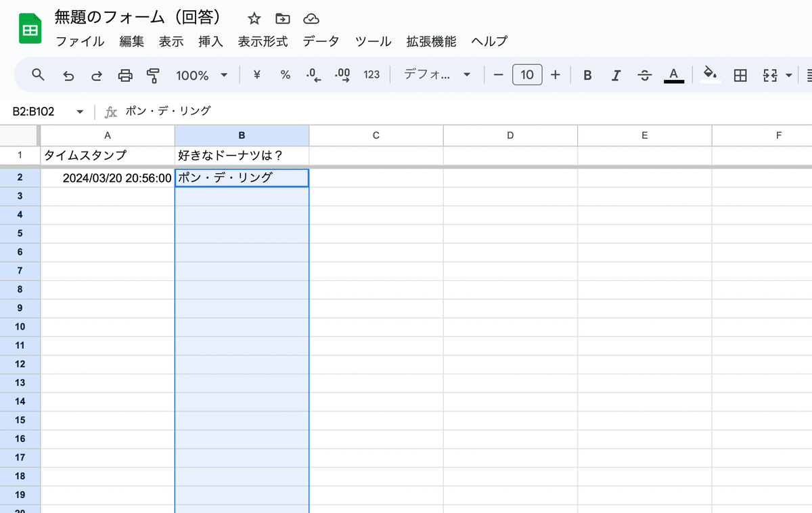Click the redo arrow
Screen dimensions: 812x513
click(97, 75)
